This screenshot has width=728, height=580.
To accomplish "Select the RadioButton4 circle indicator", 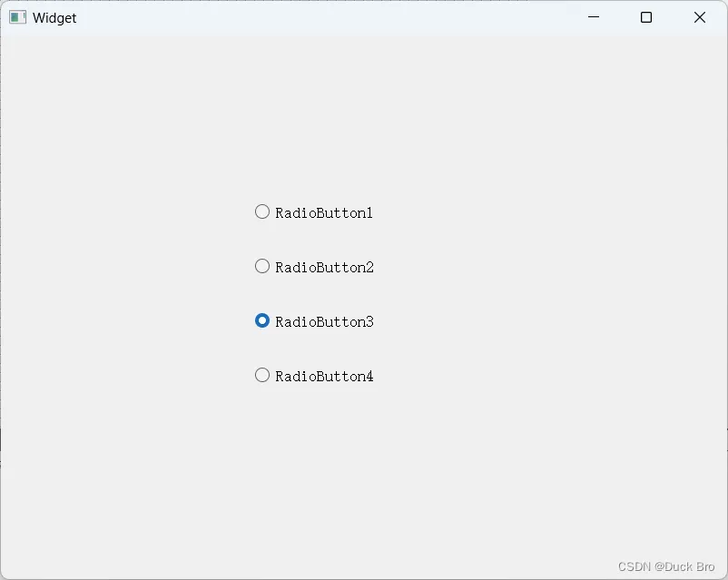I will tap(262, 375).
